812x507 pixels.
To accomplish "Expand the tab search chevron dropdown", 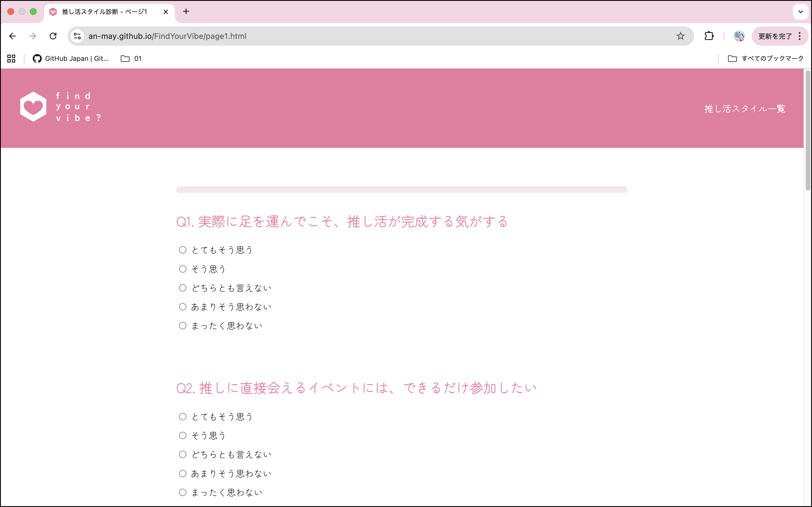I will (800, 12).
